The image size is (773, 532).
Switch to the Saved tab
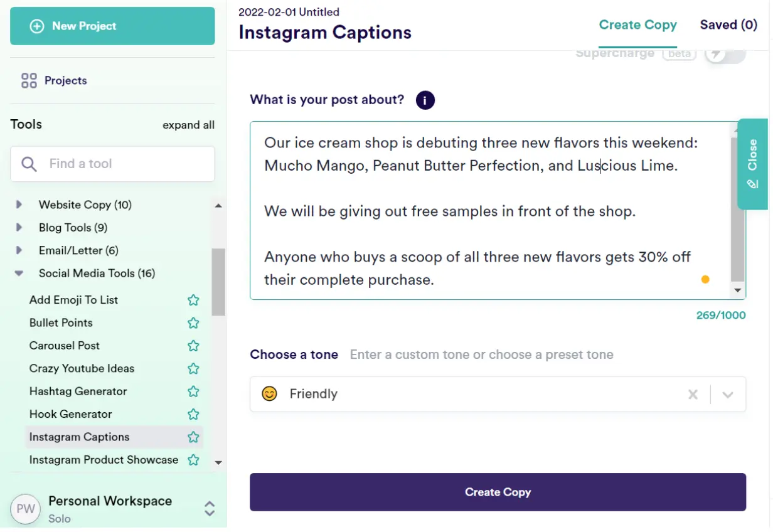pos(728,25)
